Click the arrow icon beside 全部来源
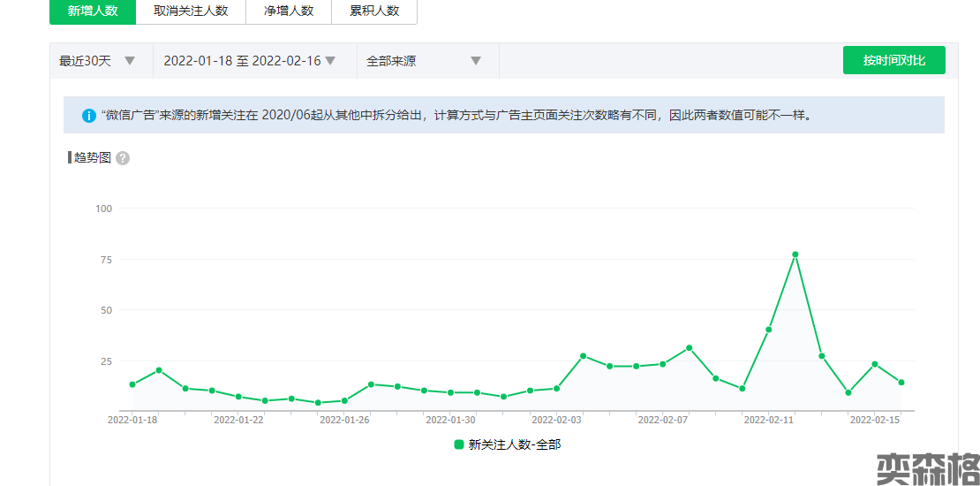The image size is (980, 486). pyautogui.click(x=476, y=61)
